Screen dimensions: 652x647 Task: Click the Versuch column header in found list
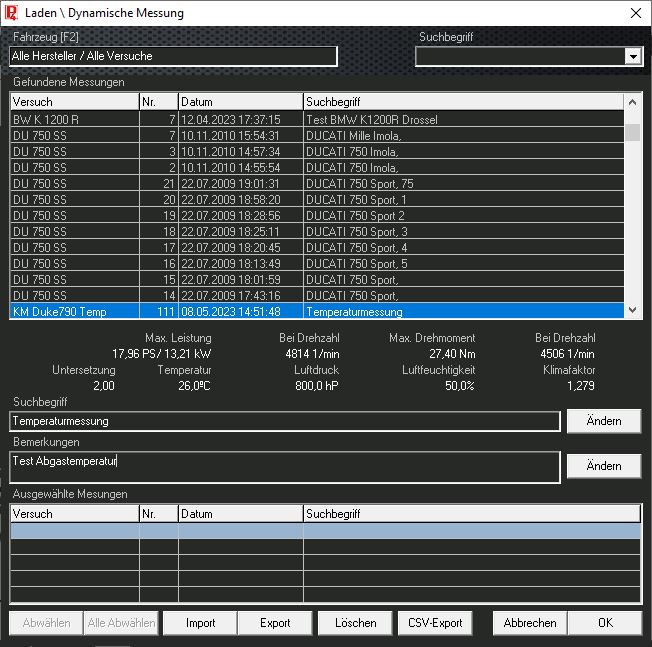74,102
